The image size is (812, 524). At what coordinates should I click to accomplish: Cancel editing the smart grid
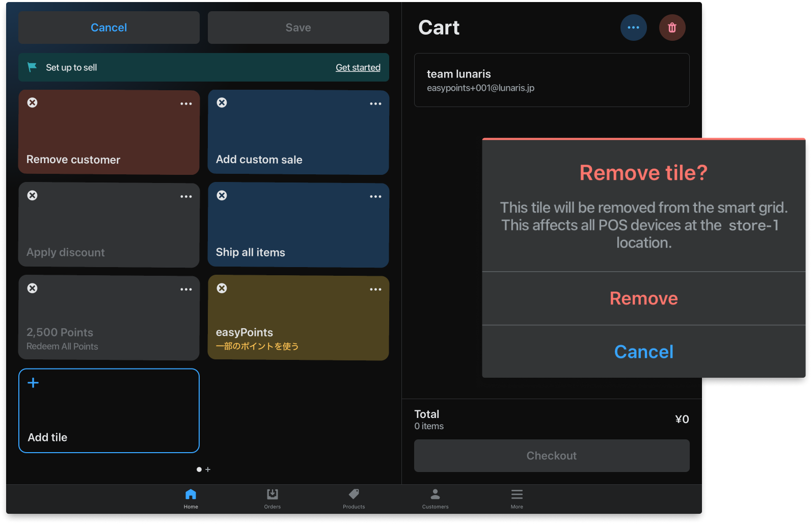click(x=109, y=28)
